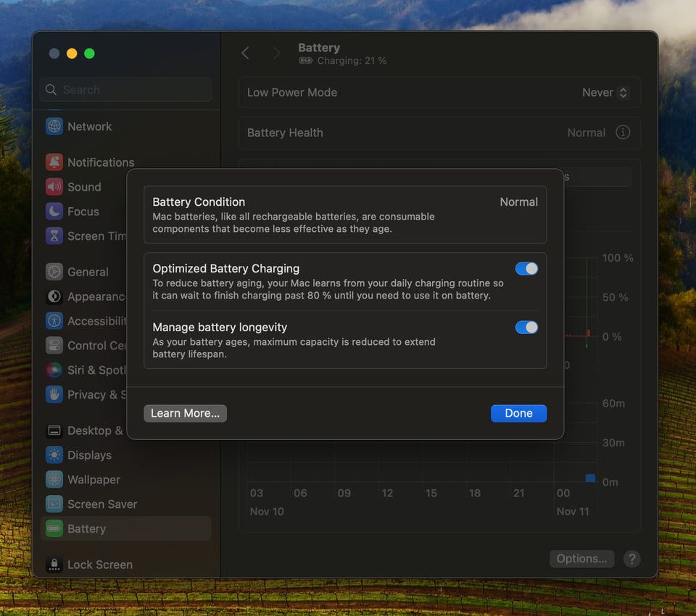Click the Search field in sidebar
696x616 pixels.
(x=126, y=90)
